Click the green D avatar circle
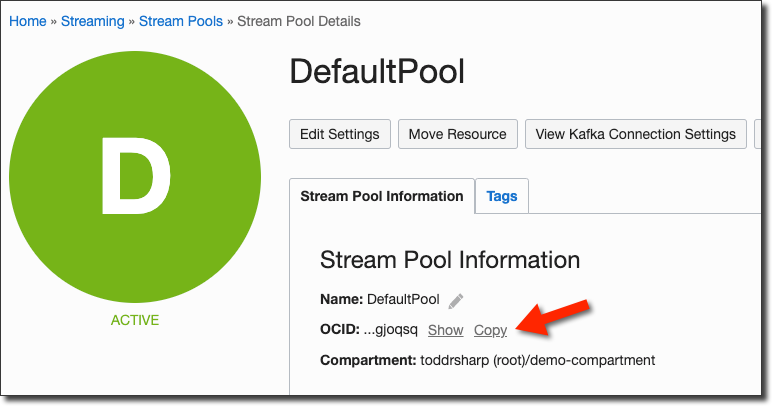Image resolution: width=772 pixels, height=406 pixels. click(x=135, y=177)
